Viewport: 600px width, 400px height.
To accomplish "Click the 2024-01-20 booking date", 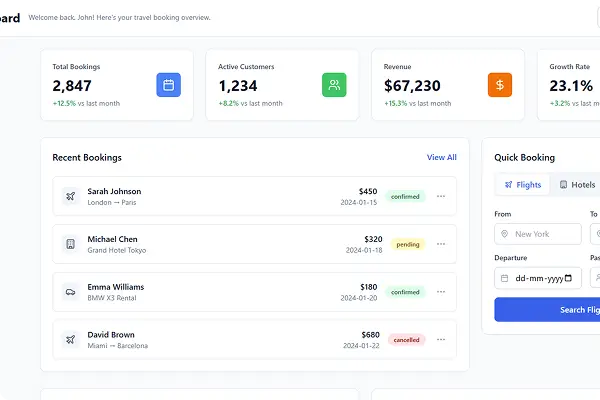I will pos(359,298).
